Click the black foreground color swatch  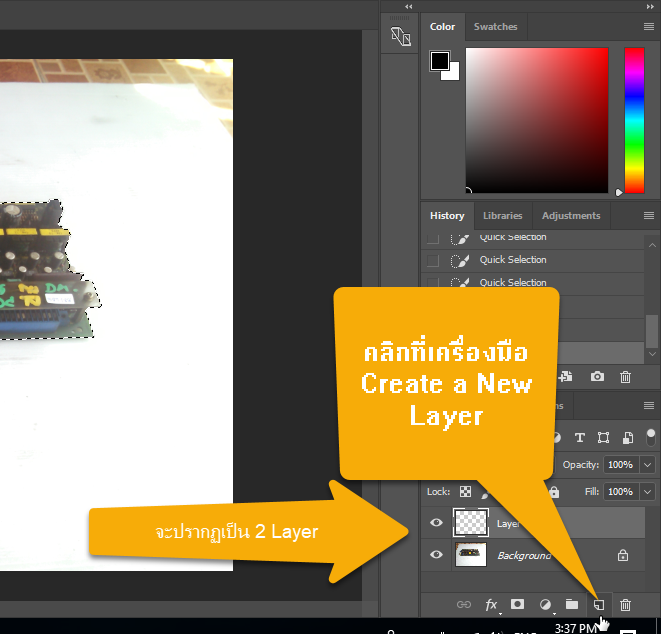pyautogui.click(x=439, y=61)
